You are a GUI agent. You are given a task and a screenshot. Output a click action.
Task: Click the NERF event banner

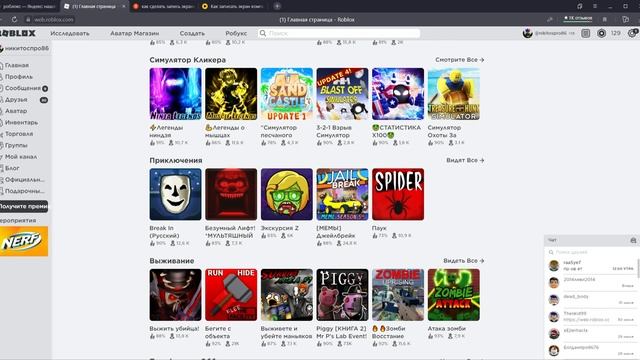click(24, 241)
